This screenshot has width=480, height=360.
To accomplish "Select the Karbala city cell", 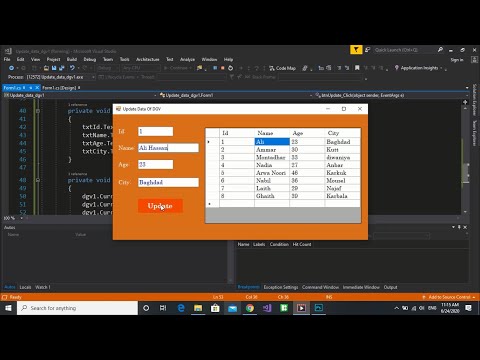I will (x=342, y=196).
